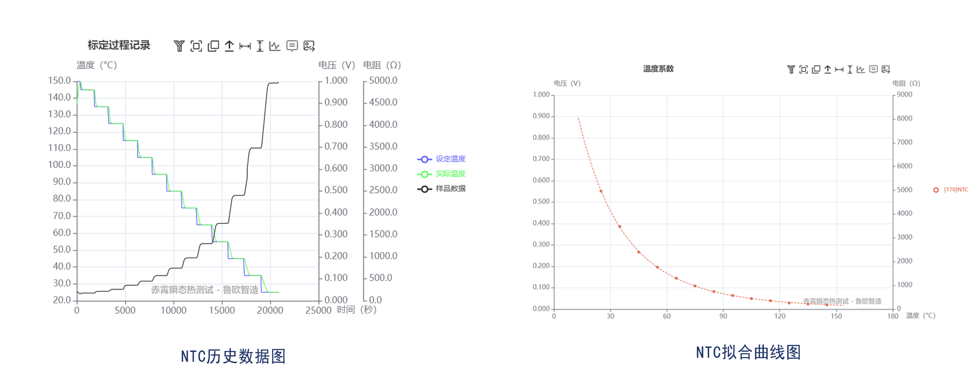This screenshot has height=383, width=980.
Task: Click the 180 temperature tick on 温度系数 chart
Action: click(892, 316)
